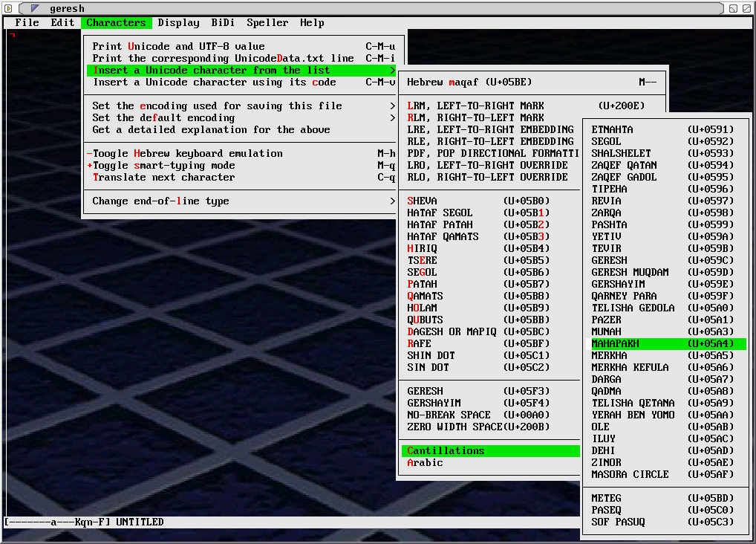The image size is (756, 544).
Task: Insert TELISHA GEDOLA (U+05A0)
Action: coord(665,308)
